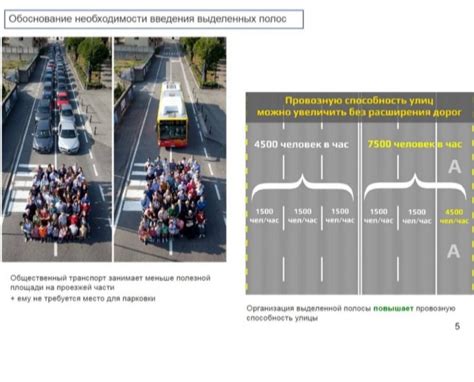Click caption 'Общественный транспорт занимает меньше полезной'
The height and width of the screenshot is (382, 474).
coord(110,278)
